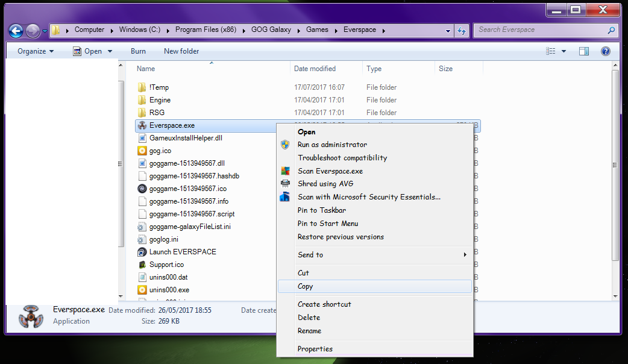Click the Forward navigation arrow button
Viewport: 628px width, 364px height.
coord(33,31)
